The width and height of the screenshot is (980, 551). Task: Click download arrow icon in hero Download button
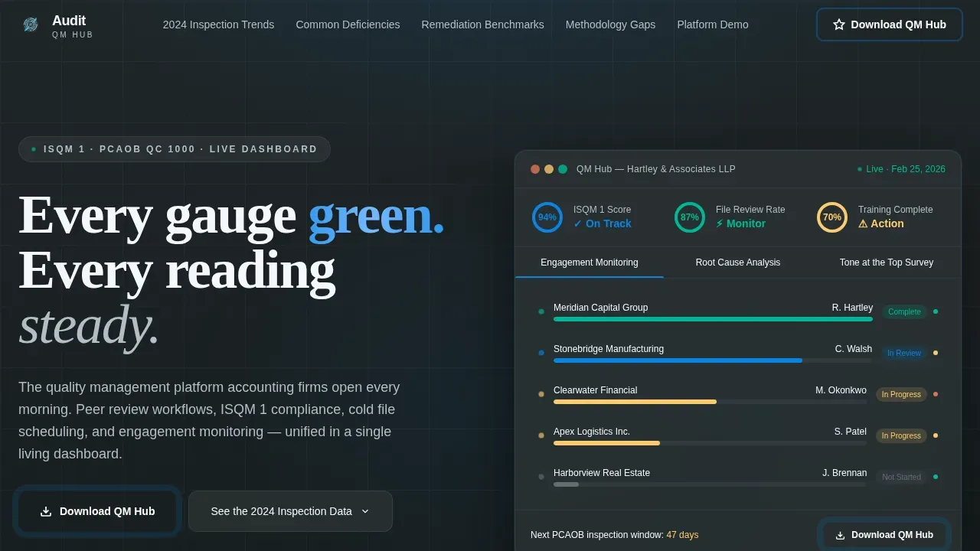pos(46,511)
